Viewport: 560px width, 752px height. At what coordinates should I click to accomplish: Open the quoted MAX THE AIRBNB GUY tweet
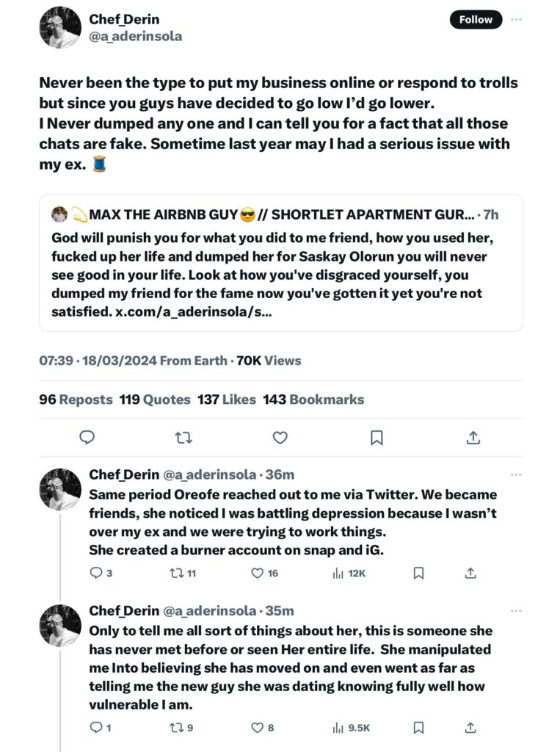point(280,263)
